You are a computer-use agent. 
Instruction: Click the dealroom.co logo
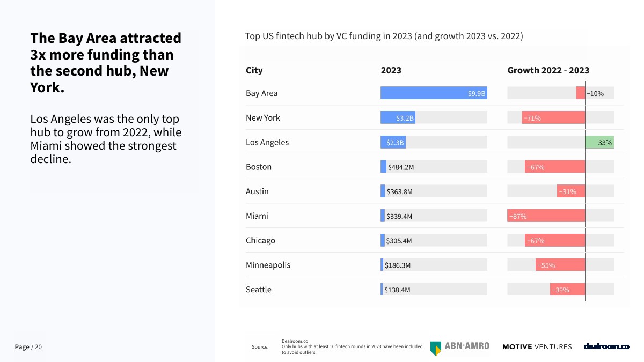click(x=606, y=346)
